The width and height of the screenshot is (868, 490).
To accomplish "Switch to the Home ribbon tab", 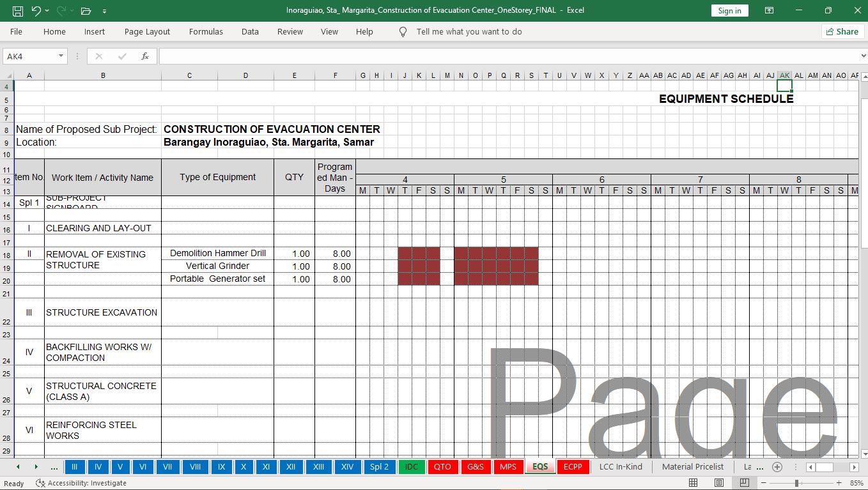I will point(54,32).
